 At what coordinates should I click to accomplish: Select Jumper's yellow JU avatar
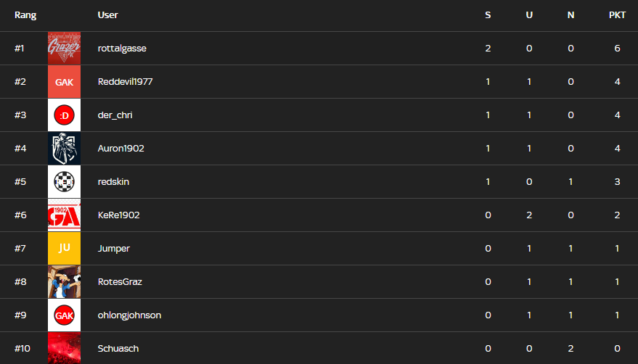pyautogui.click(x=64, y=249)
